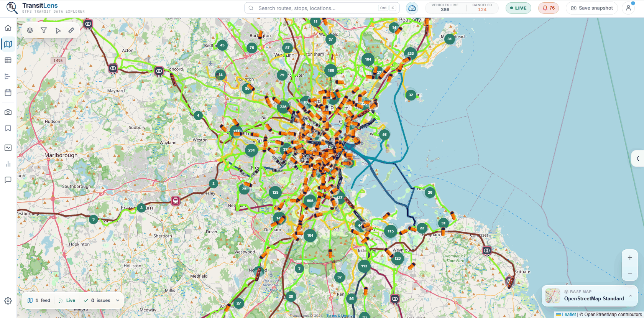
Task: Click the Canceled 124 stat
Action: tap(482, 8)
